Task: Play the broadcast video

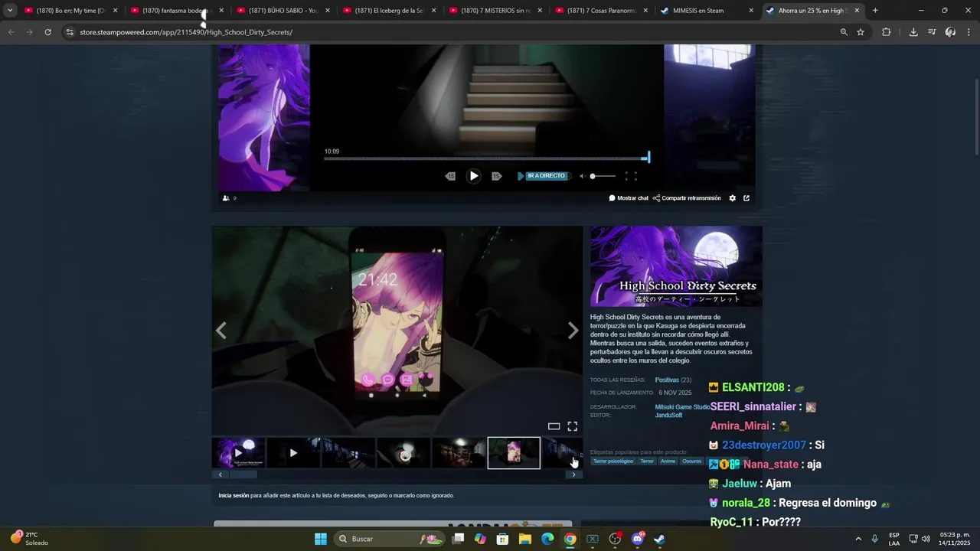Action: click(474, 176)
